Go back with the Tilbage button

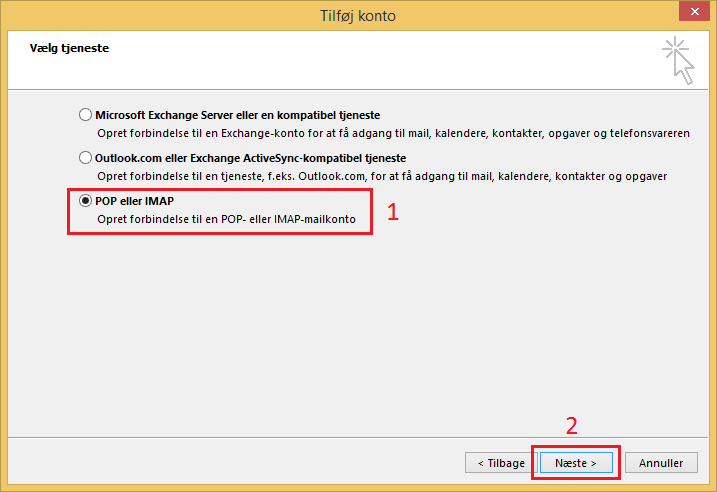coord(501,463)
